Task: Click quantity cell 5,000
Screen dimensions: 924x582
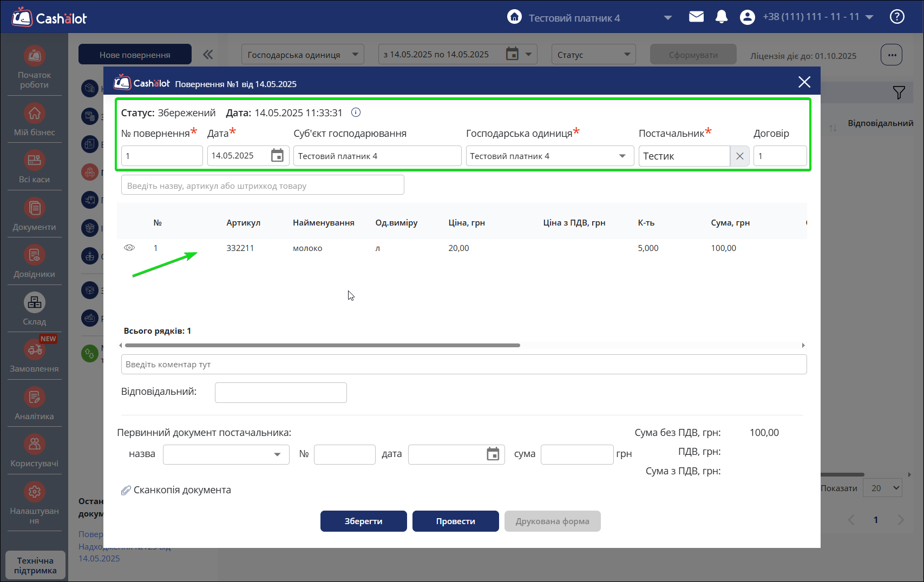Action: coord(648,248)
